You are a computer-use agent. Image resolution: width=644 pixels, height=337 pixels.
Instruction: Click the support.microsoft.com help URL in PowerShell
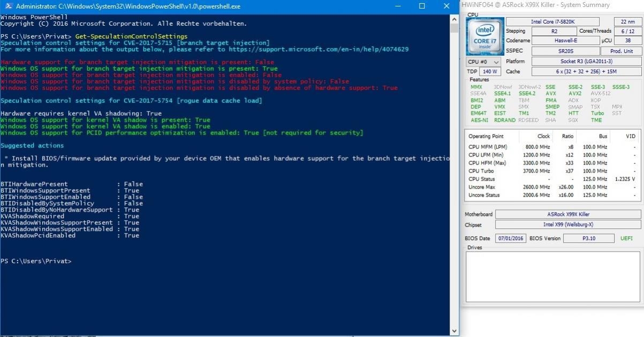pos(319,49)
